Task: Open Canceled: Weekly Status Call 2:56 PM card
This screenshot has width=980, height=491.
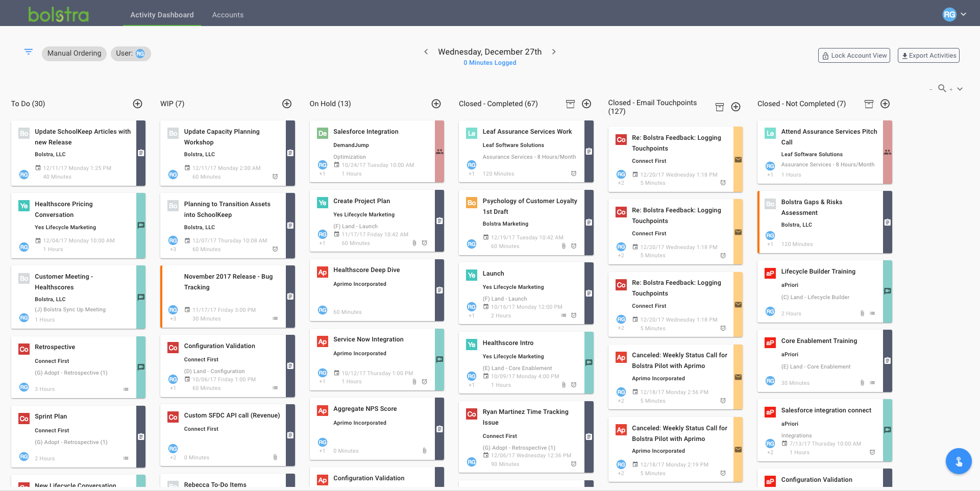Action: [x=675, y=377]
